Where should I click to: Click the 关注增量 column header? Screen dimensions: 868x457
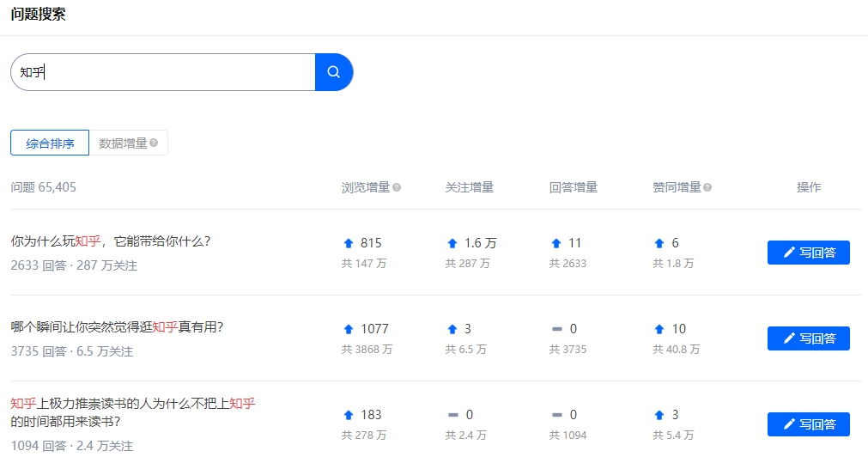pos(470,187)
